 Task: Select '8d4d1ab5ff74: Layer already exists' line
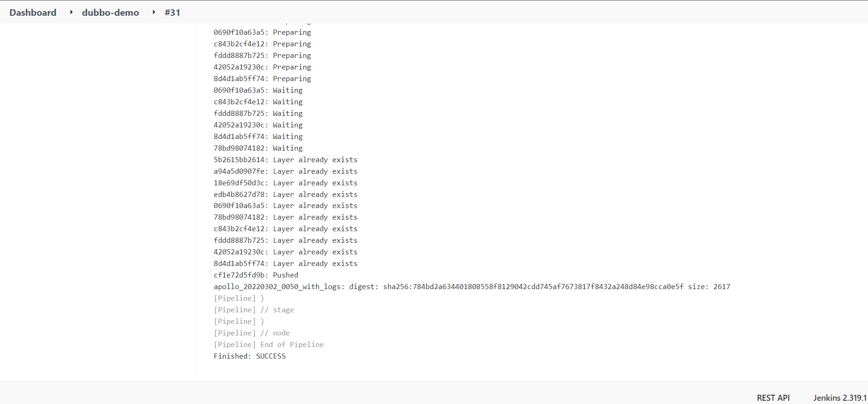click(285, 263)
